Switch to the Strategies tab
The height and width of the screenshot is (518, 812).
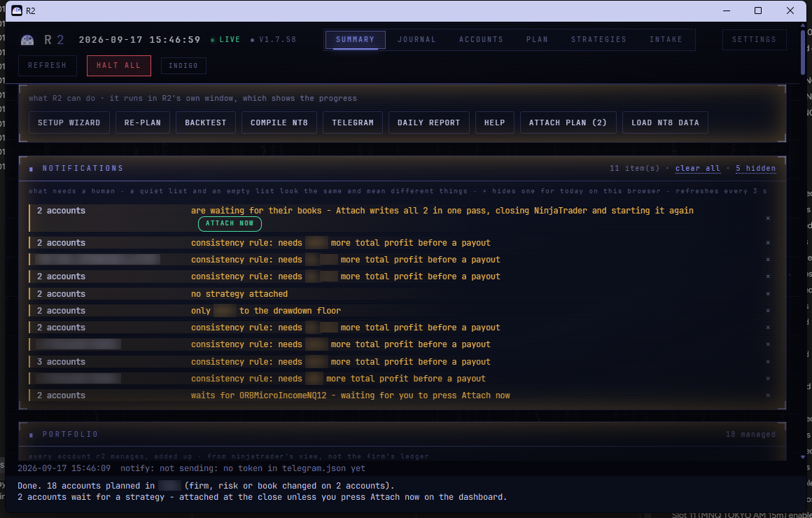(598, 40)
